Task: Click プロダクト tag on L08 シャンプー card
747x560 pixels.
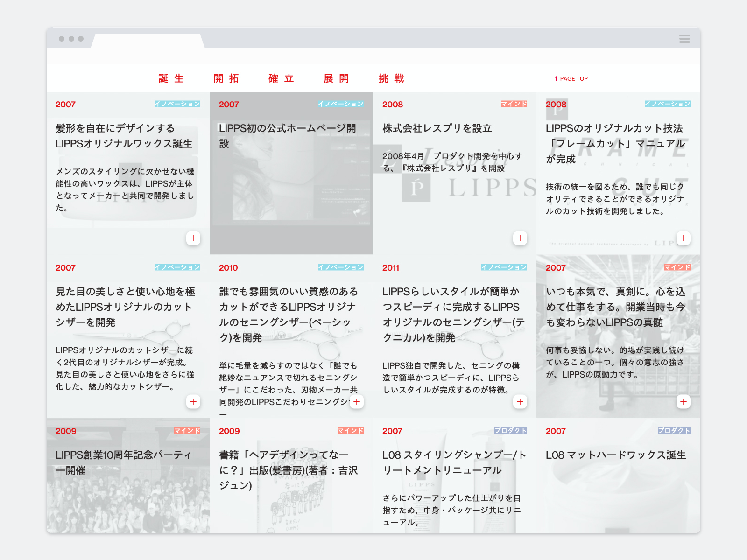Action: click(x=511, y=431)
